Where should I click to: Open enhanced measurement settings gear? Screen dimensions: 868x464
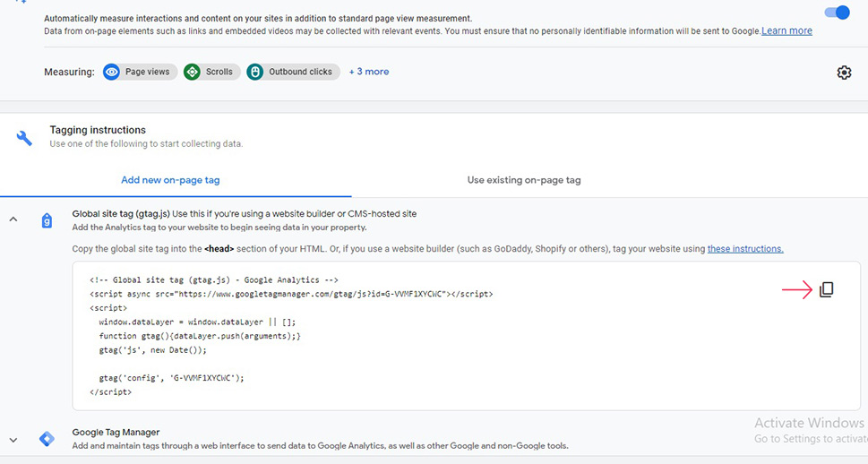(844, 73)
